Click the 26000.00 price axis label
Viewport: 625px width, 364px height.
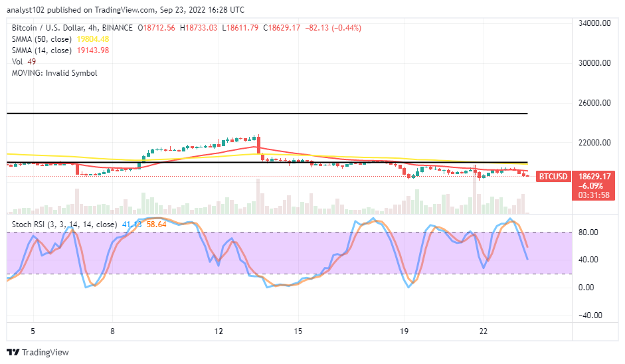pos(594,103)
